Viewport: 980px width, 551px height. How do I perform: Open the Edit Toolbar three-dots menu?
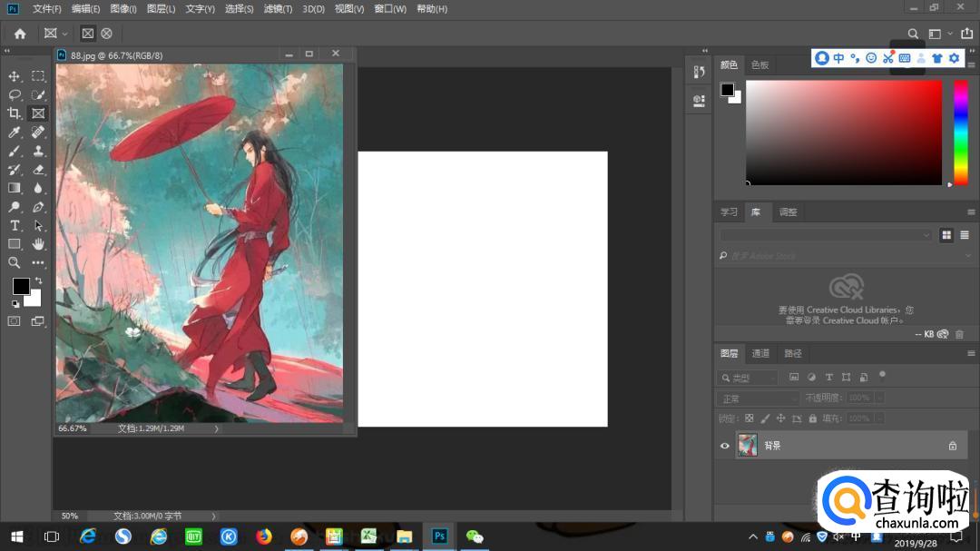38,262
